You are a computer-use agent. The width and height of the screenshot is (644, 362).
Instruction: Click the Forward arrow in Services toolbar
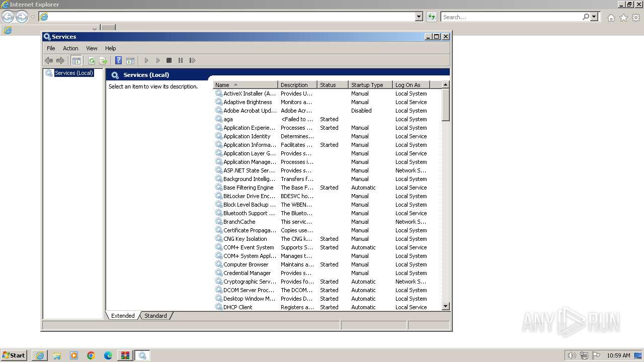click(60, 60)
